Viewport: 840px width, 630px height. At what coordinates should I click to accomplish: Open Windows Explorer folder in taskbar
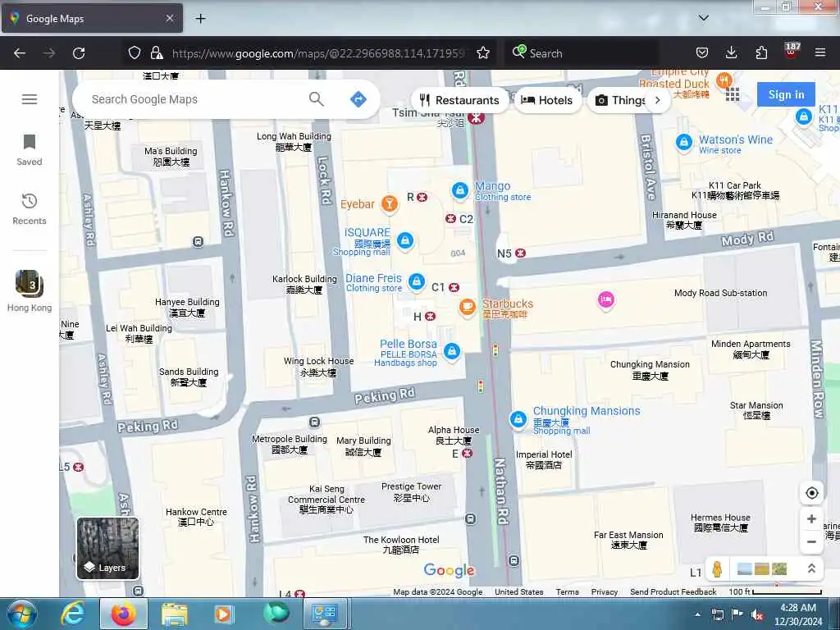tap(174, 614)
